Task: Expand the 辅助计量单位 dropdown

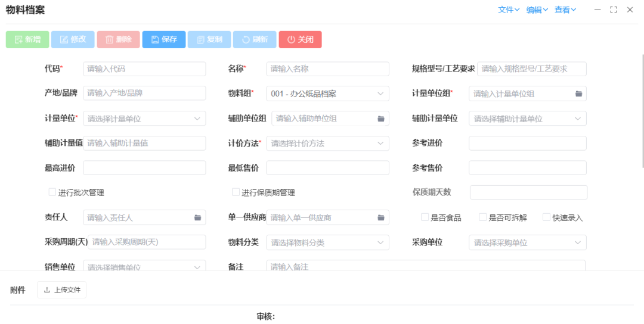Action: pyautogui.click(x=528, y=119)
